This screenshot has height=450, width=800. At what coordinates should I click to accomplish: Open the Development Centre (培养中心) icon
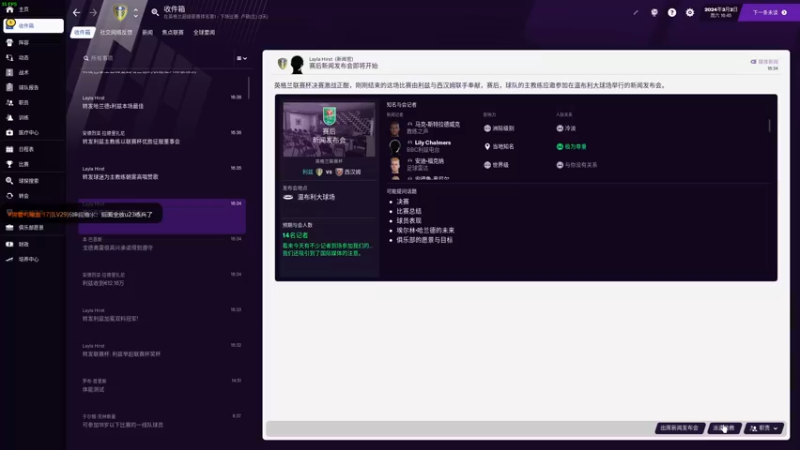point(10,259)
